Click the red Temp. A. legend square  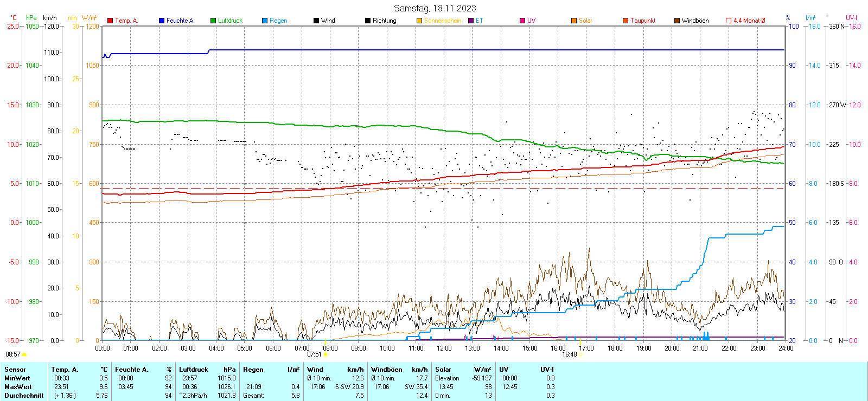(x=110, y=21)
